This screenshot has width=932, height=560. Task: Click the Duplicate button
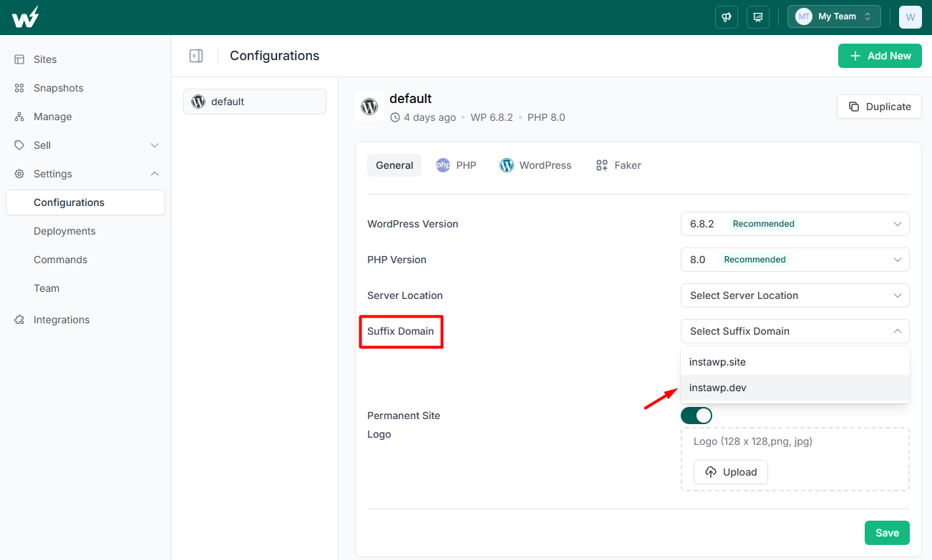(879, 107)
